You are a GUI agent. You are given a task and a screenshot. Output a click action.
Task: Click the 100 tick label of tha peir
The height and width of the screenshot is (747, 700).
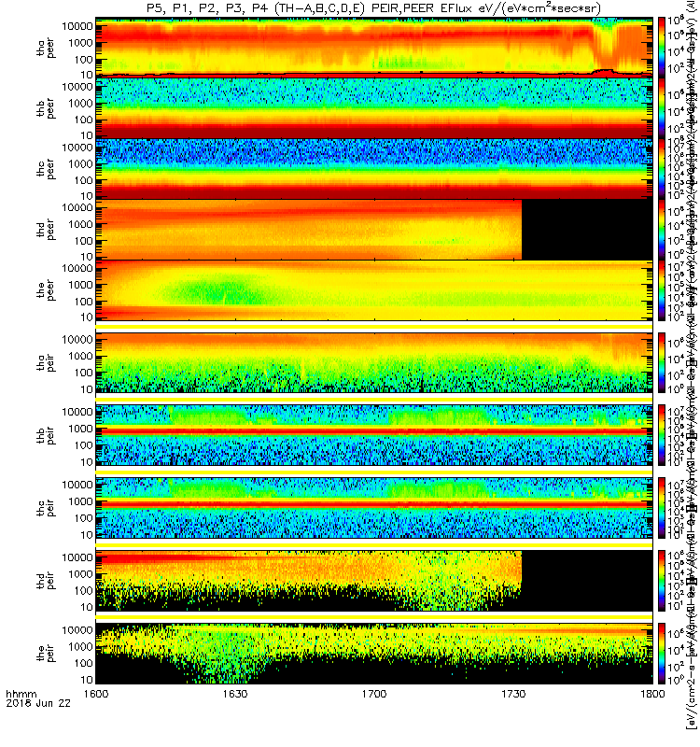coord(85,373)
